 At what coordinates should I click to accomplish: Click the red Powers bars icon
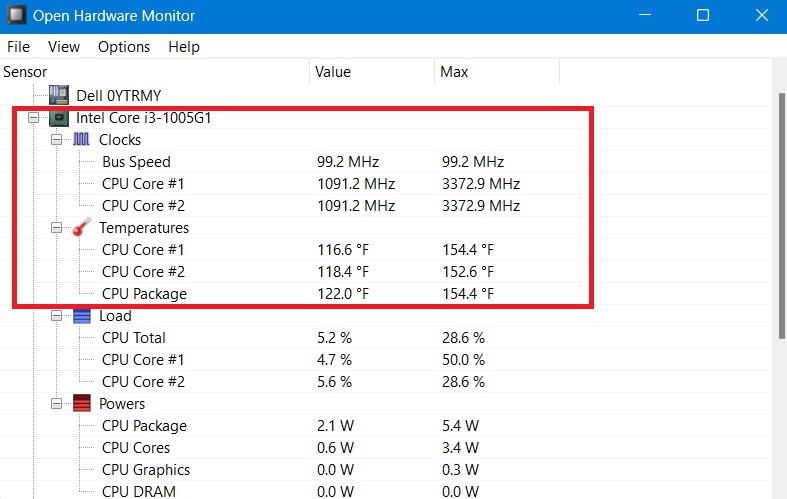click(82, 403)
